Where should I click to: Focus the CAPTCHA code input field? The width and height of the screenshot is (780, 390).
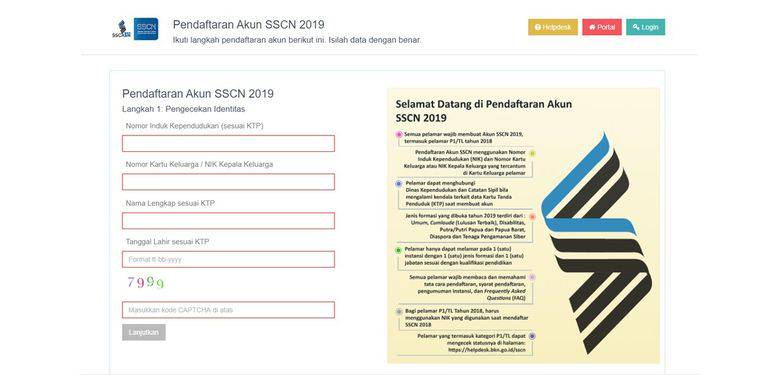[x=228, y=309]
